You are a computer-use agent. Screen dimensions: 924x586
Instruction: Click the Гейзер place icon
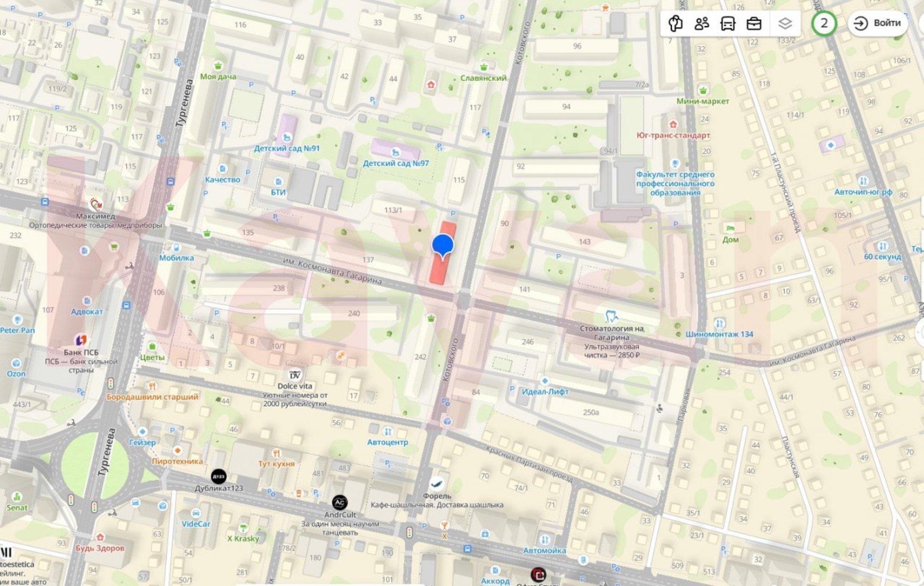[142, 432]
